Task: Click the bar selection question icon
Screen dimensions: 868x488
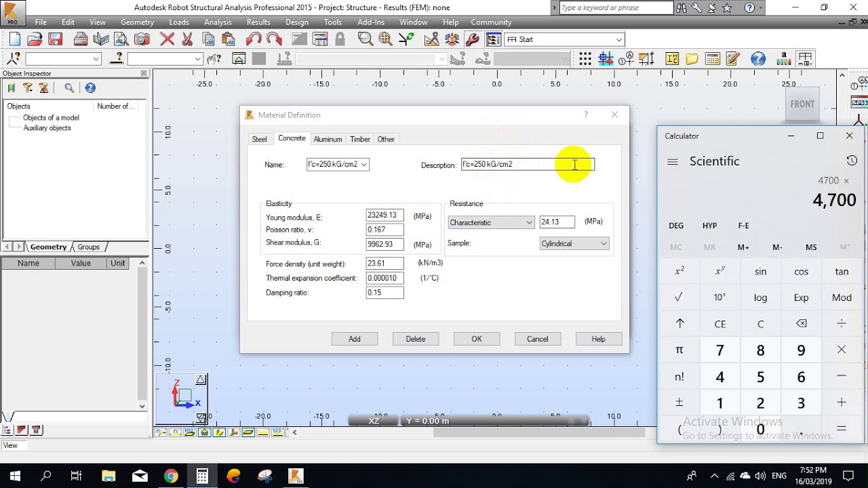Action: point(117,59)
